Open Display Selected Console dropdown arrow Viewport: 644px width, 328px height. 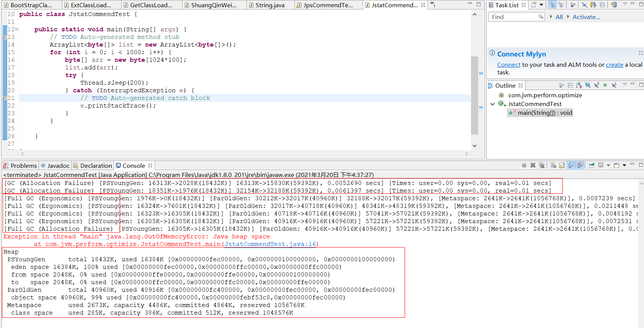click(608, 165)
